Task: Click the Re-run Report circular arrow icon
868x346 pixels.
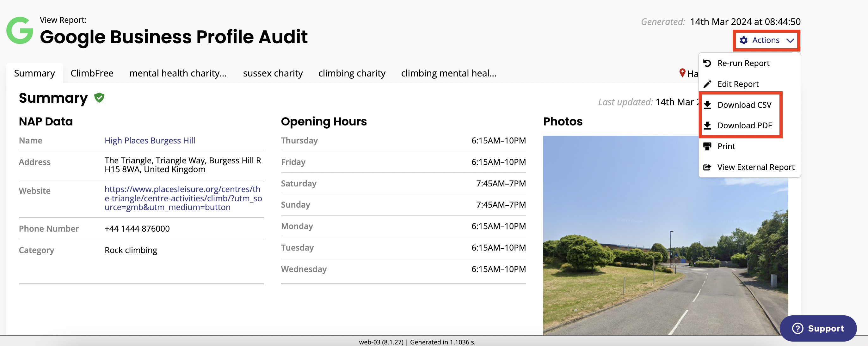Action: point(707,63)
